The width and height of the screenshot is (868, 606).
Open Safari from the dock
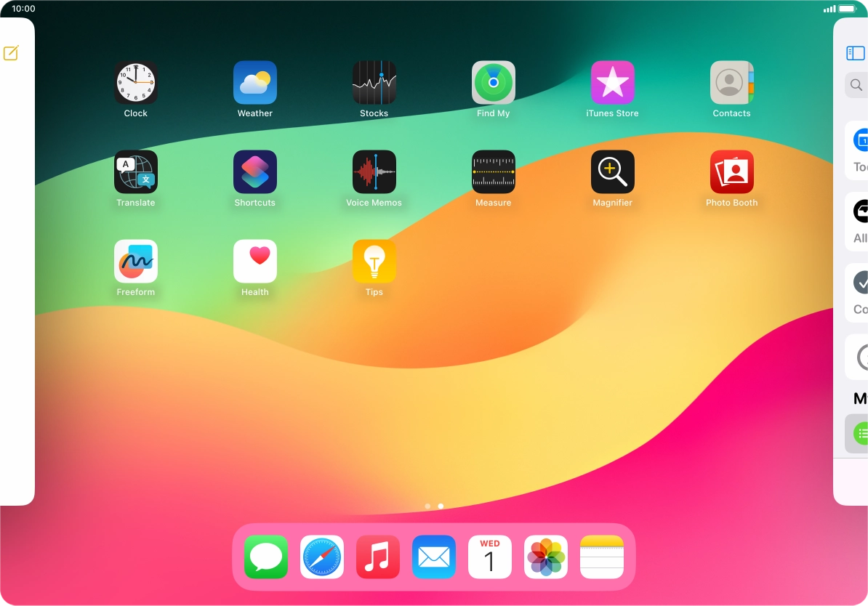click(x=322, y=557)
